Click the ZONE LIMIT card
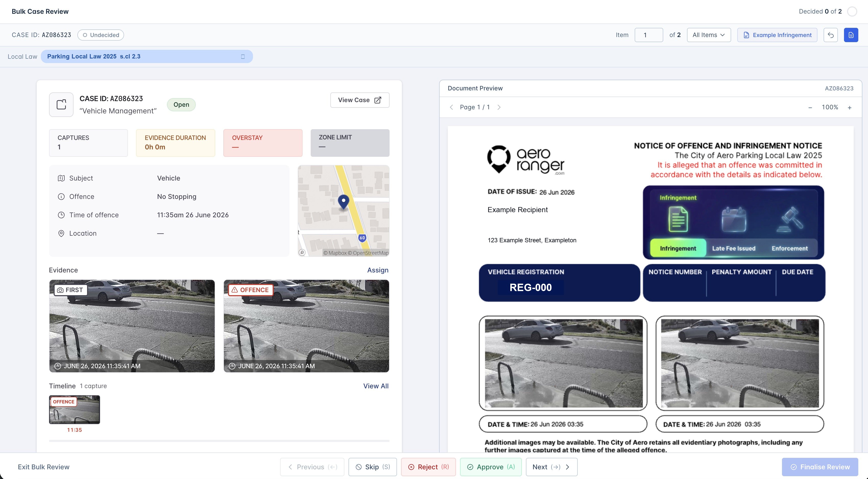 click(350, 142)
